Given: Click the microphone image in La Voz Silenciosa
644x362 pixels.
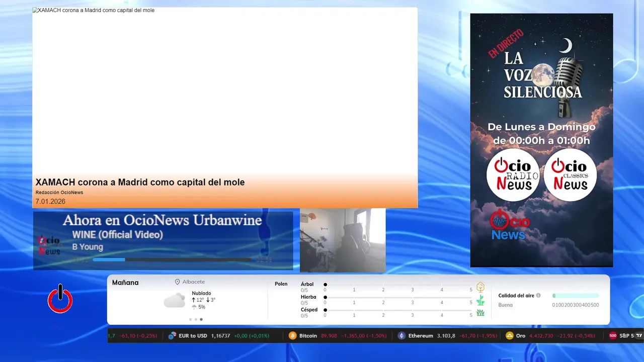Looking at the screenshot, I should click(569, 86).
